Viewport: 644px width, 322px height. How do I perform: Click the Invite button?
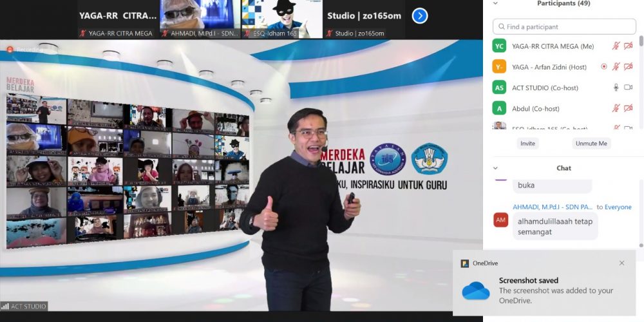pos(527,144)
